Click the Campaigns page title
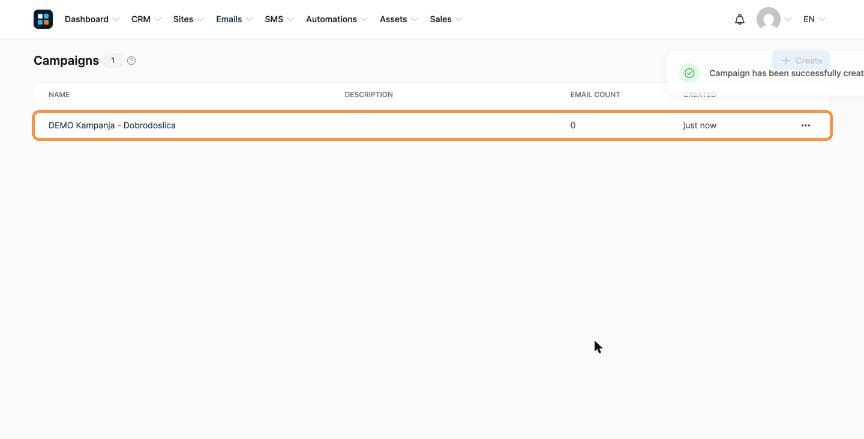The height and width of the screenshot is (439, 864). pos(66,61)
